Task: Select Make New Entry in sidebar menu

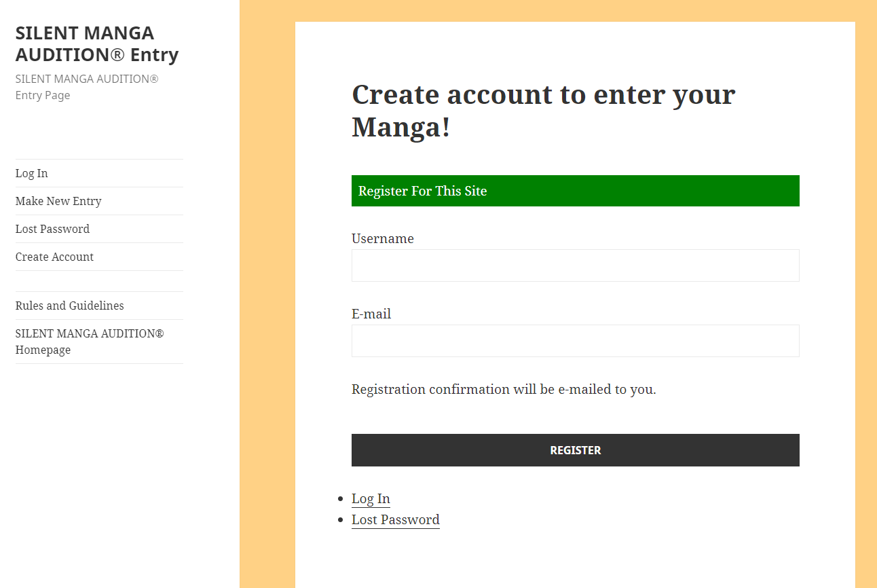Action: [58, 201]
